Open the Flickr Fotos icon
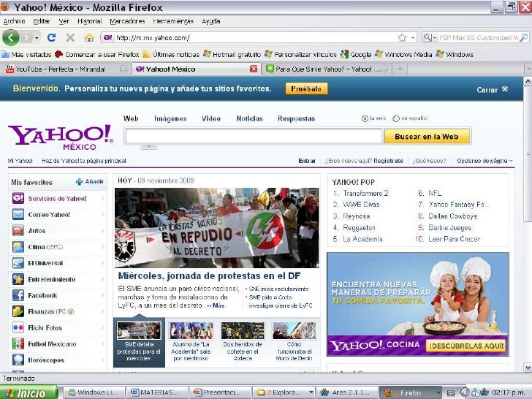 coord(18,327)
